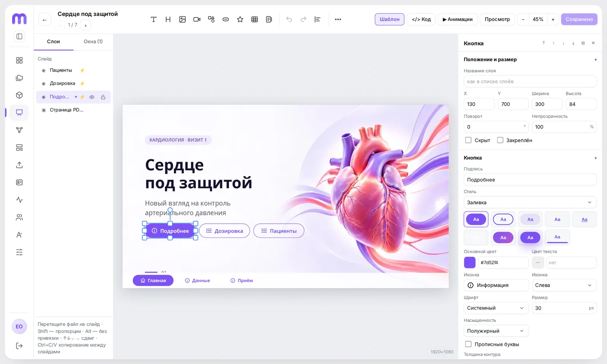Open the Анимации panel
Image resolution: width=607 pixels, height=364 pixels.
click(x=458, y=19)
